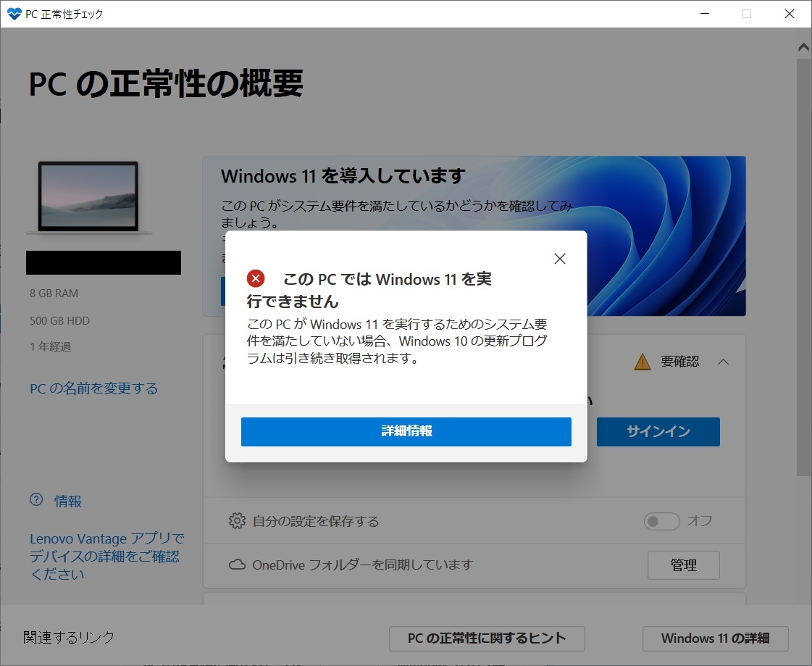
Task: Click the 8 GB RAM text
Action: pyautogui.click(x=54, y=294)
